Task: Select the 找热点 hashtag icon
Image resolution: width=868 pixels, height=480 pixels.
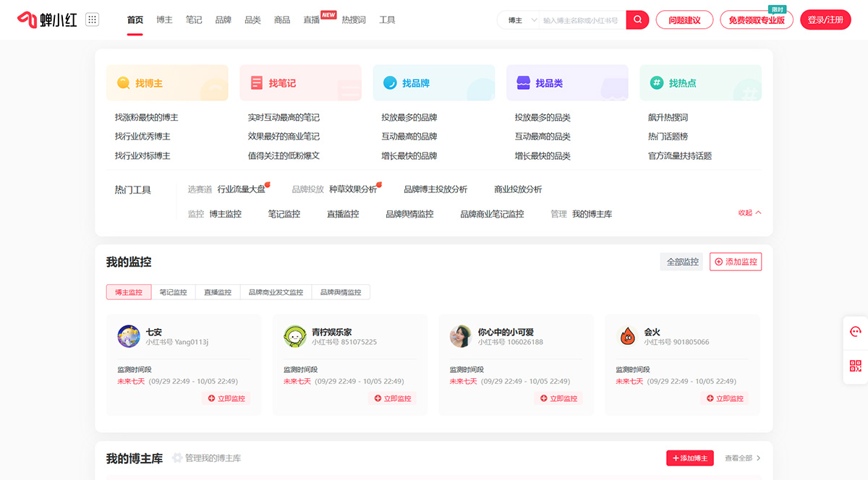Action: [656, 83]
